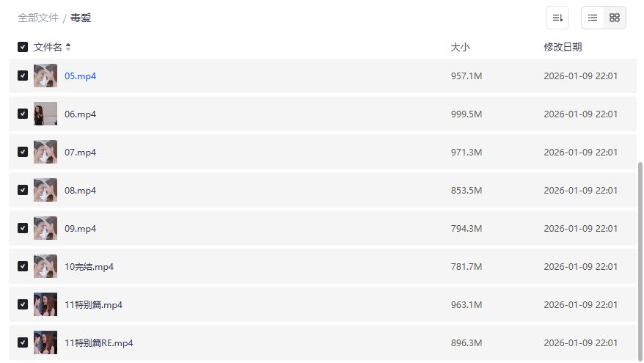The image size is (644, 363).
Task: Click the video icon of 06.mp4
Action: pyautogui.click(x=45, y=114)
